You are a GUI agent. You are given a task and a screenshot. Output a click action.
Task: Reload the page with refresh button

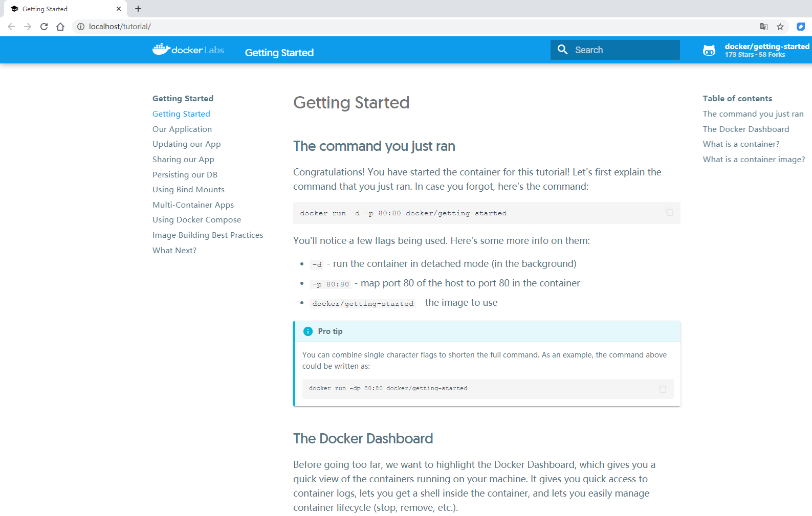pos(44,27)
